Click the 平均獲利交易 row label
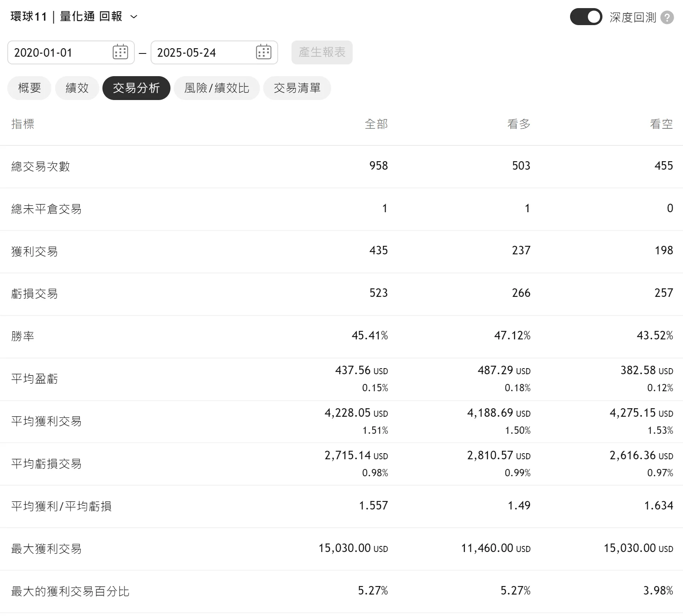This screenshot has width=683, height=616. tap(46, 421)
